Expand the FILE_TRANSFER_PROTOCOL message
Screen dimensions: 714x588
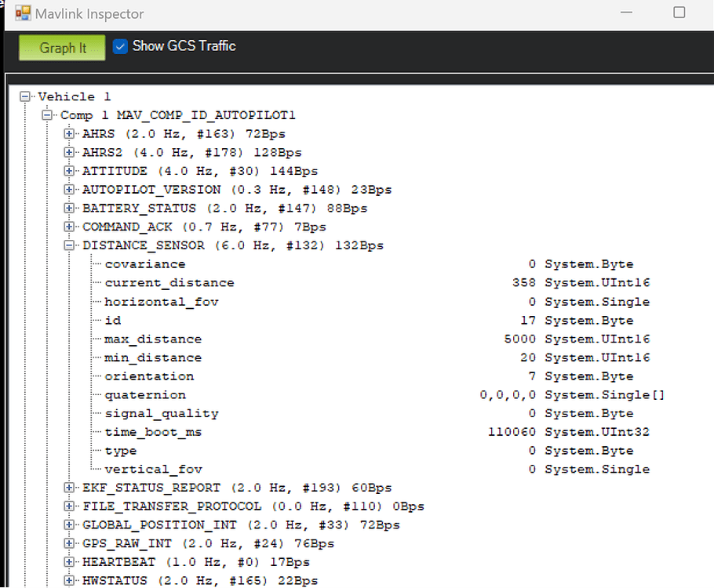69,506
